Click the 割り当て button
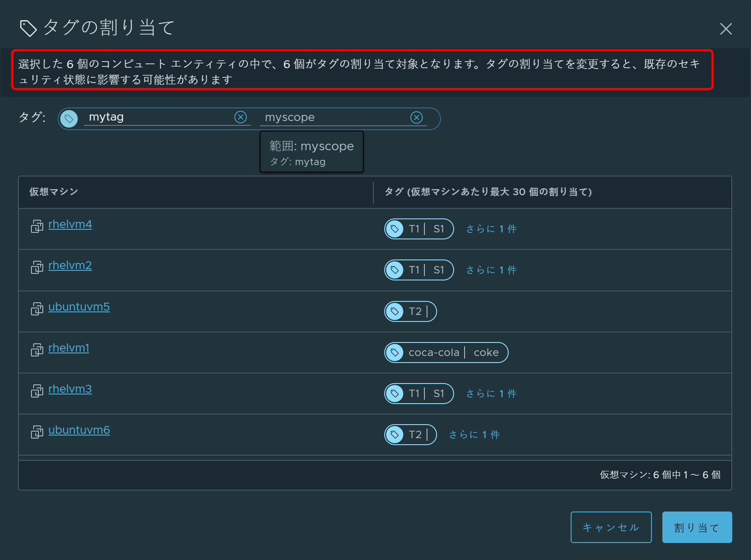Screen dimensions: 751x560 (x=697, y=527)
